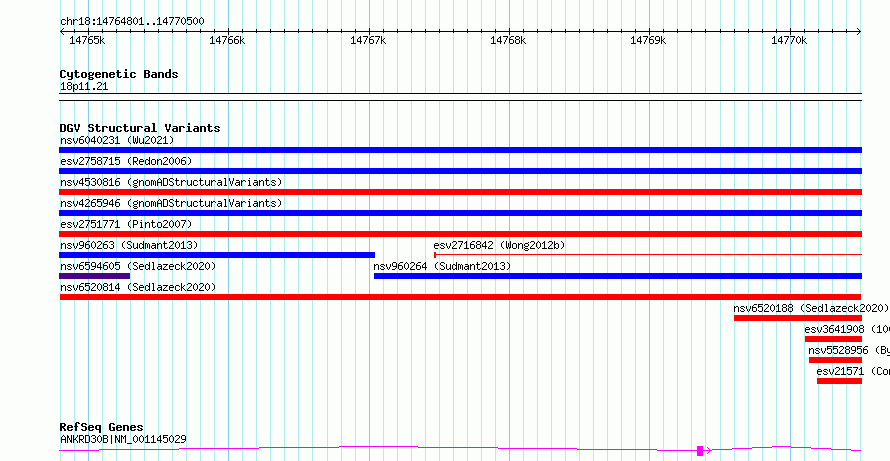Viewport: 890px width, 461px height.
Task: Click the 14767k ruler tick label
Action: (368, 40)
